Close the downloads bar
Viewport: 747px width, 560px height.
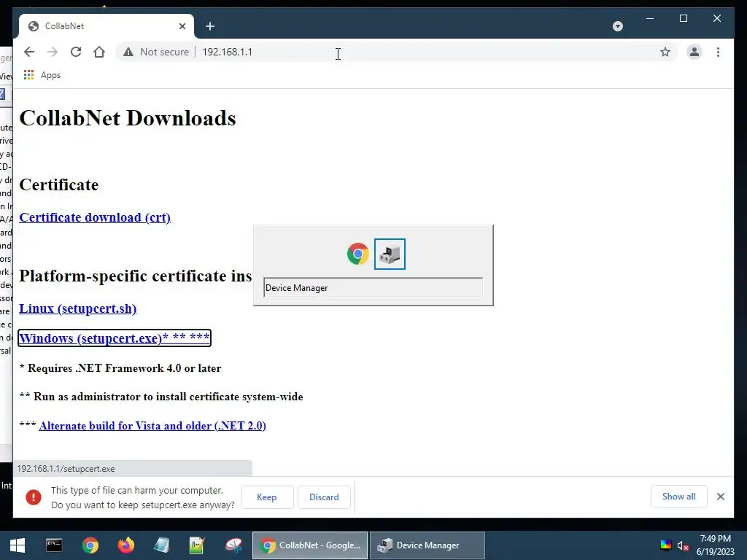click(x=720, y=497)
